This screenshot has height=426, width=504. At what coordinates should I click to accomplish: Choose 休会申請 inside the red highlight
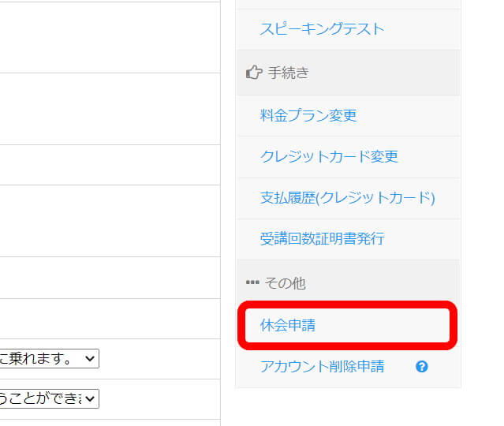pyautogui.click(x=288, y=325)
